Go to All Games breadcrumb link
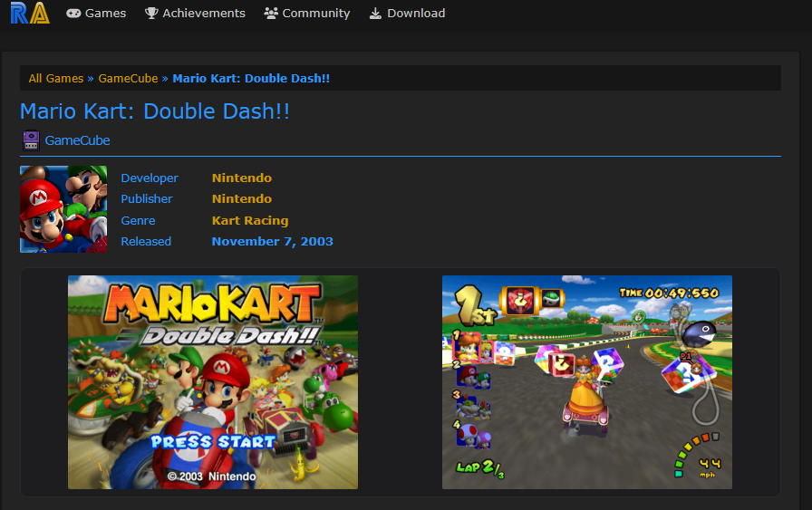The height and width of the screenshot is (510, 812). point(56,78)
